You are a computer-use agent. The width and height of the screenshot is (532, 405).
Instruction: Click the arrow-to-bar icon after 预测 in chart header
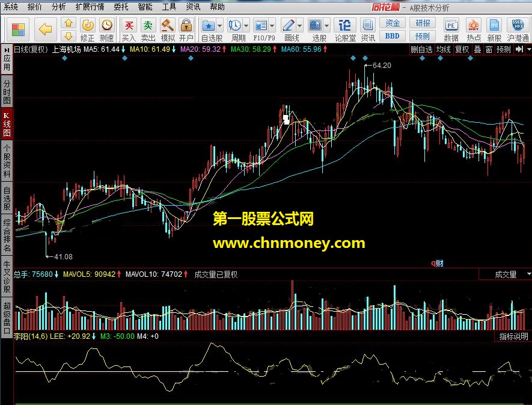519,49
